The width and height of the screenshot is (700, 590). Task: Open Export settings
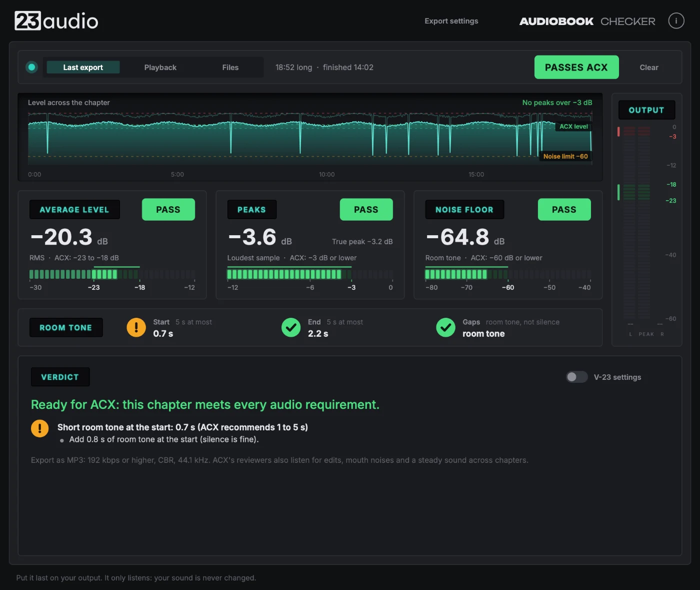tap(451, 21)
